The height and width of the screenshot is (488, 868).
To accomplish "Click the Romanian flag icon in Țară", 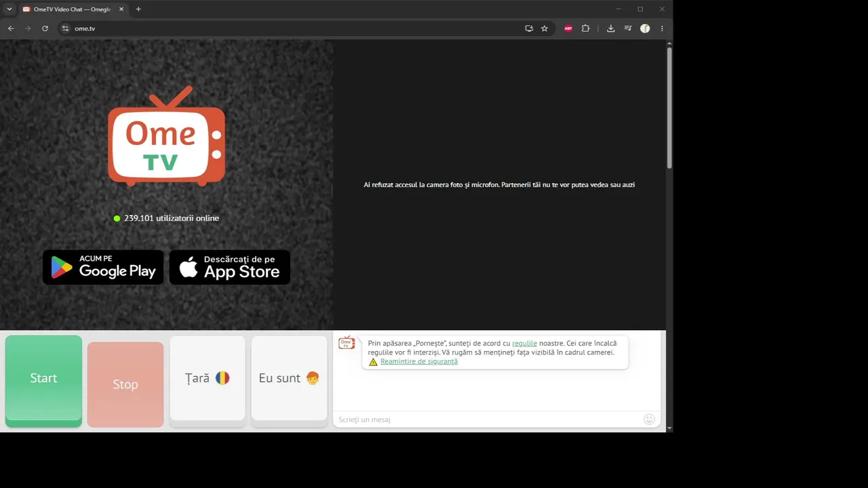I will (222, 378).
